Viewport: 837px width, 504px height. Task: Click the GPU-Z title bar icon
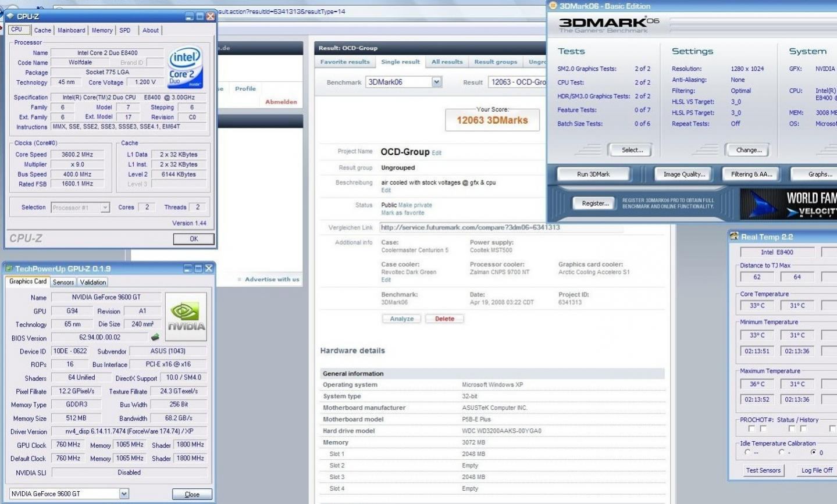(x=9, y=269)
